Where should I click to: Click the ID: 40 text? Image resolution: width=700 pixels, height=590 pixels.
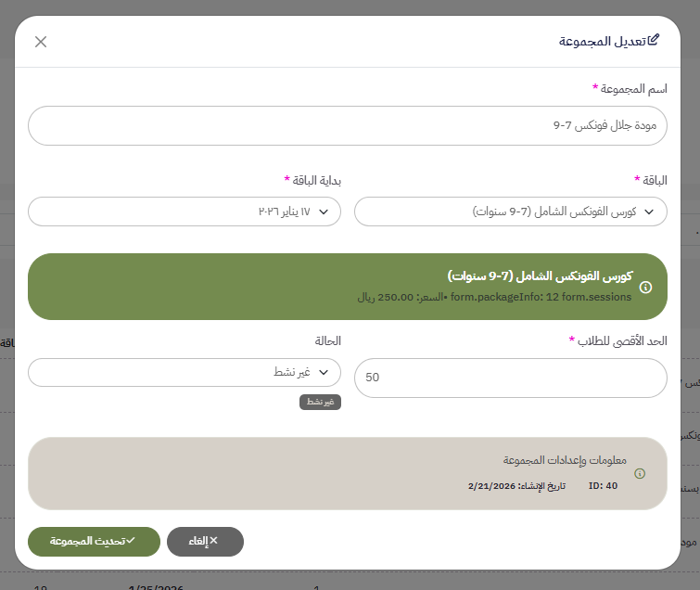pos(603,485)
